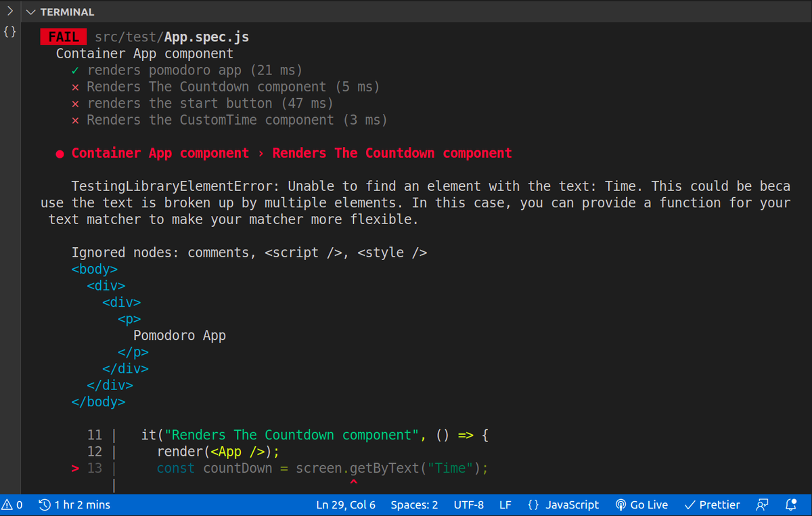
Task: Open notifications bell icon
Action: click(x=790, y=504)
